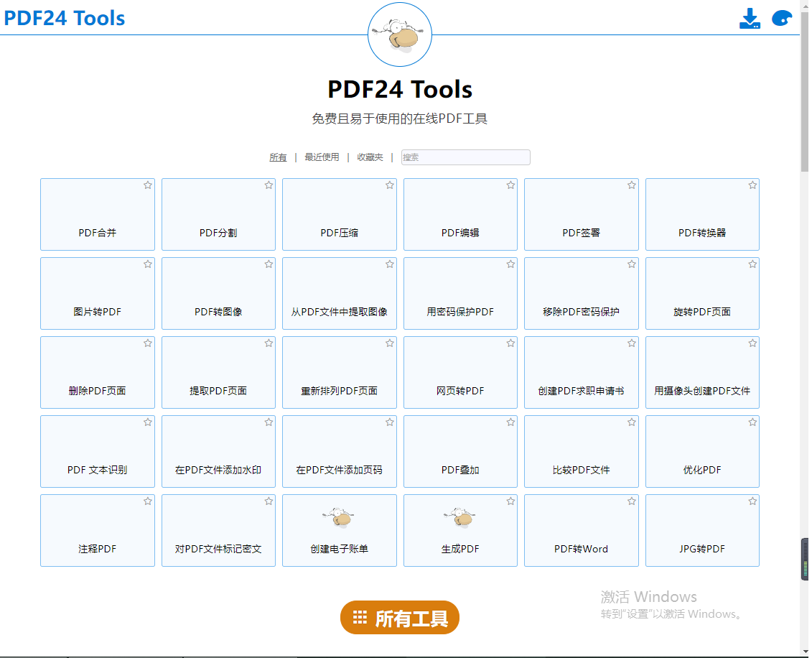Star the 重新排列PDF页面 tool
Viewport: 812px width, 658px height.
click(390, 343)
